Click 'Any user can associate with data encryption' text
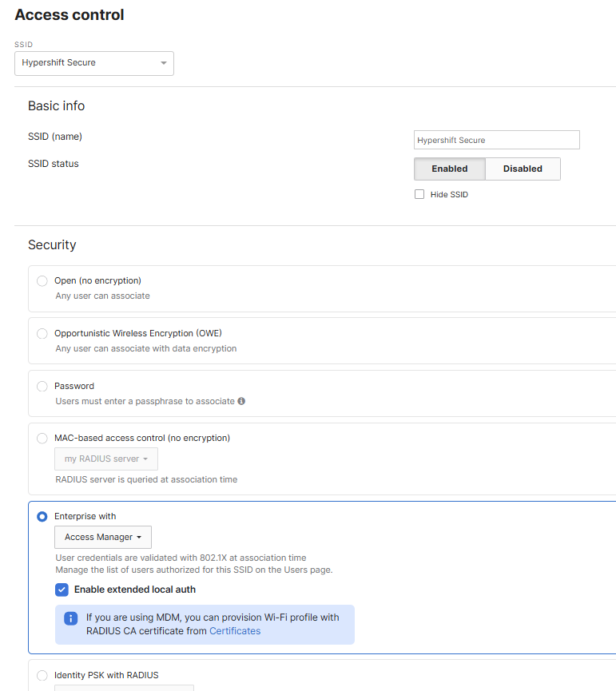The width and height of the screenshot is (616, 691). point(146,348)
